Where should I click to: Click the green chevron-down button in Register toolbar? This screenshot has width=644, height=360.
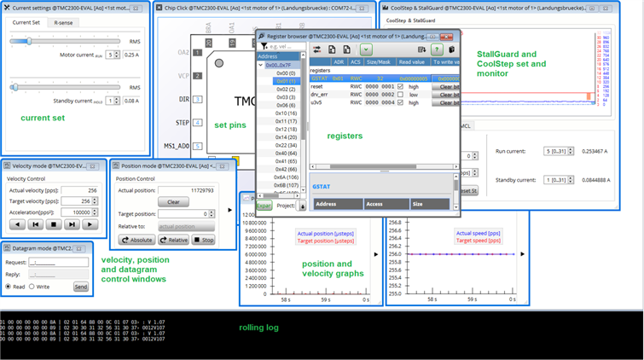365,50
